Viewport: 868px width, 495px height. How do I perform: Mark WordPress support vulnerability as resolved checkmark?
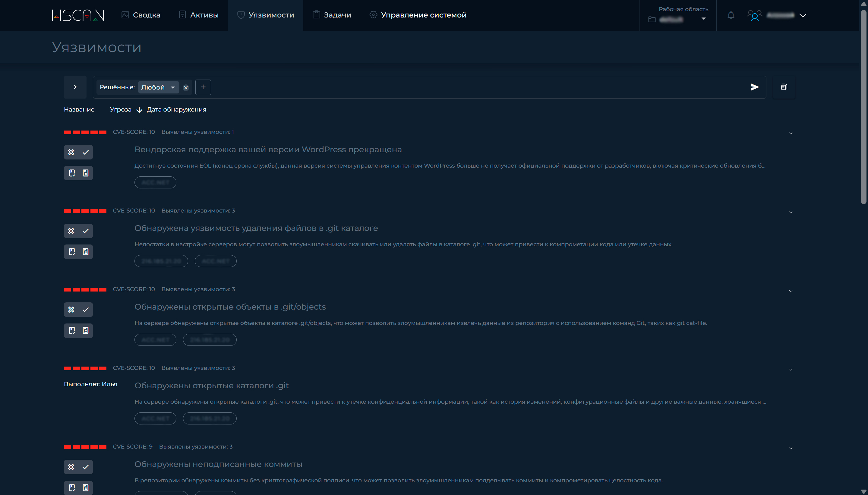(x=86, y=152)
